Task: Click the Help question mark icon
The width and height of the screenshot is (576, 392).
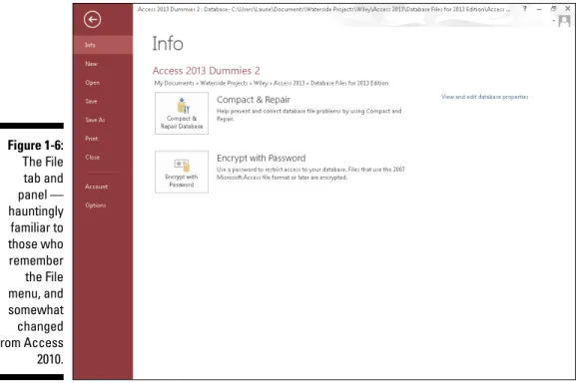Action: coord(524,8)
